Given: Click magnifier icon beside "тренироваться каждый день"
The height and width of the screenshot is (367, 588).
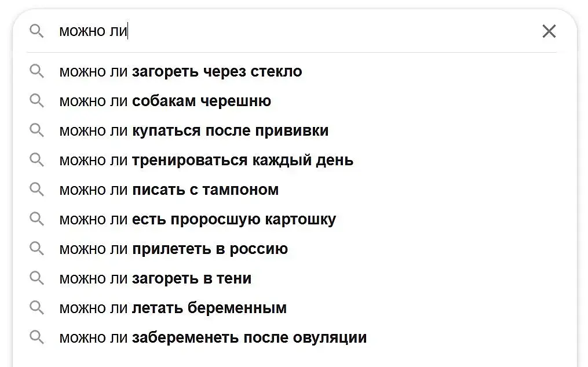Looking at the screenshot, I should point(36,160).
